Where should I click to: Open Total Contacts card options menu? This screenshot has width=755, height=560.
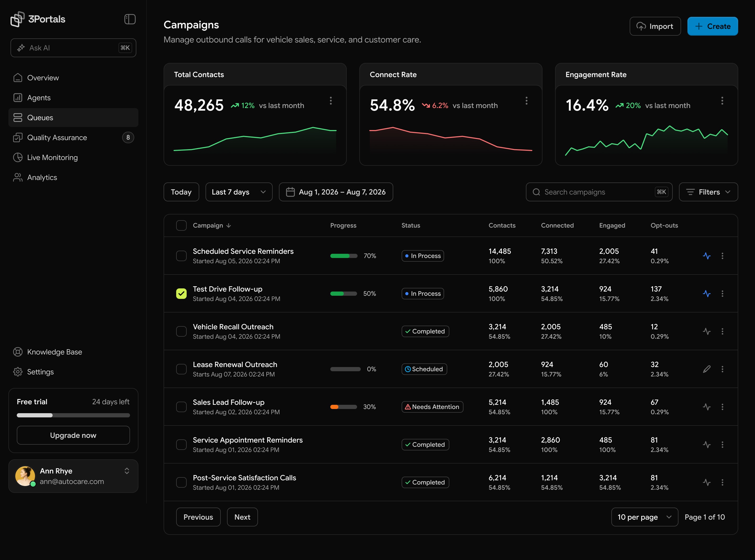pos(331,101)
